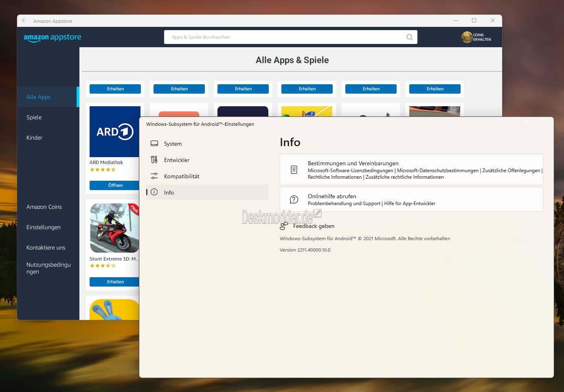
Task: Open Nutzungsbedingungen in Appstore sidebar
Action: click(x=48, y=268)
